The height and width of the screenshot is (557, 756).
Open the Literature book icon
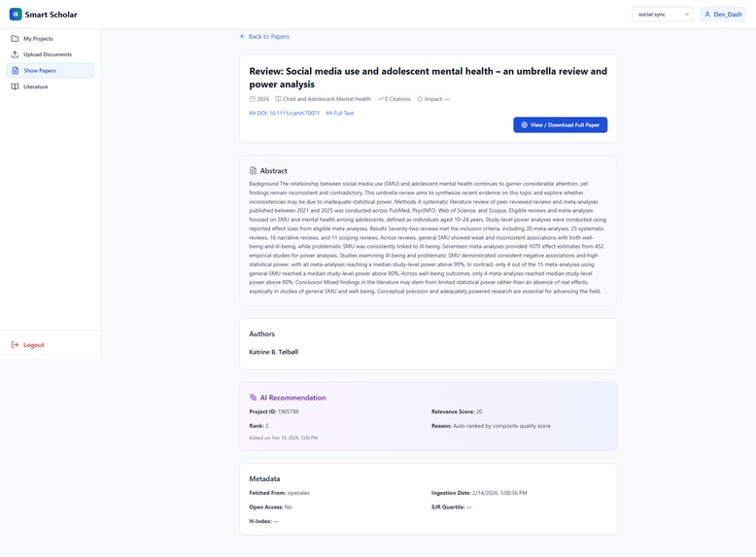pyautogui.click(x=15, y=87)
